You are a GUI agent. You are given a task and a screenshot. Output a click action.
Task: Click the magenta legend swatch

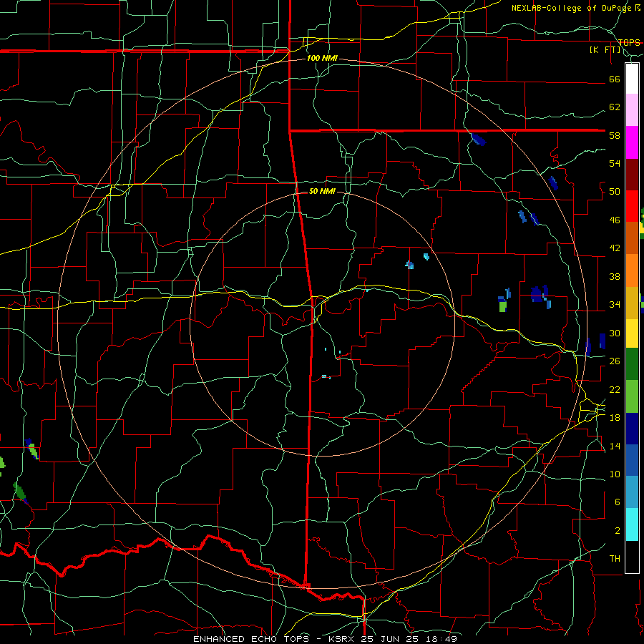click(632, 142)
